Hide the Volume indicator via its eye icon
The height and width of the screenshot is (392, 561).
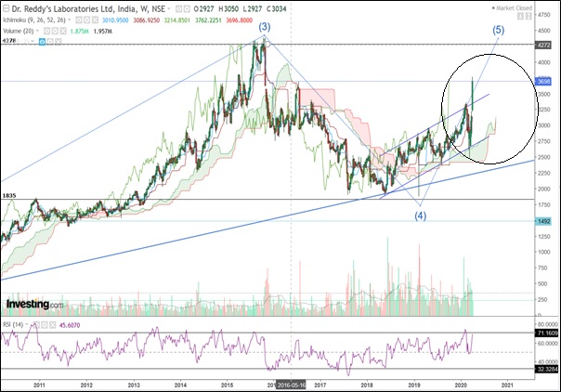[46, 31]
